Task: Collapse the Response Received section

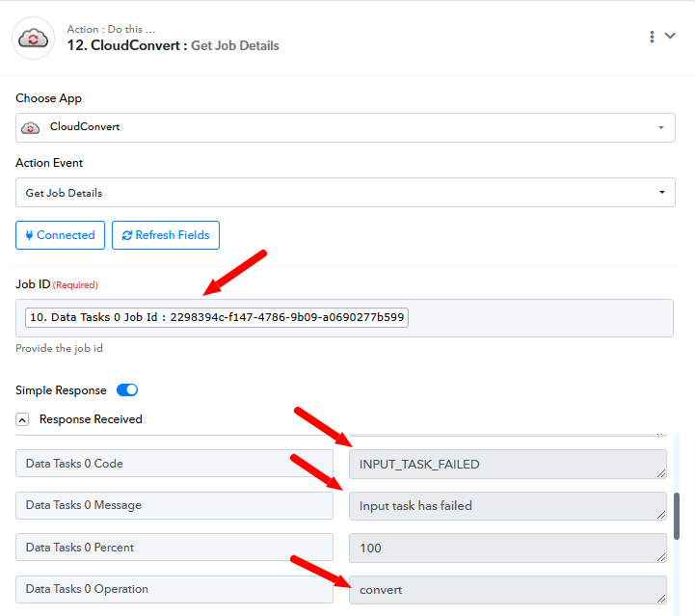Action: pos(22,419)
